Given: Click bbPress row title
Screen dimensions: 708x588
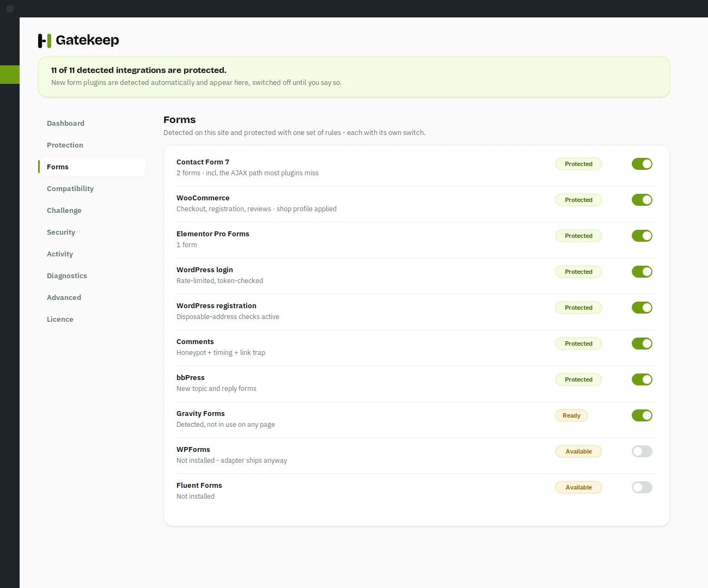Looking at the screenshot, I should 191,378.
